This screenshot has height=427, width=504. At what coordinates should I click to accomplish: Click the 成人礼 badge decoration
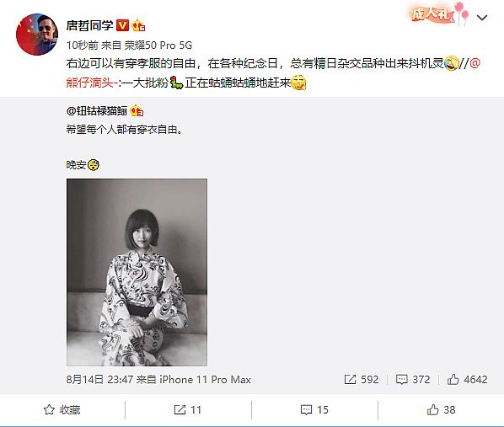click(x=439, y=13)
